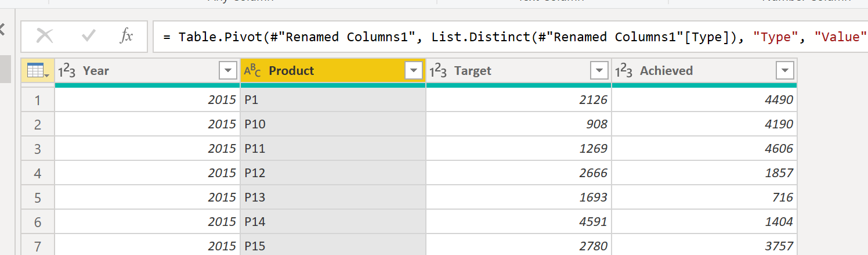Open Year column filter dropdown

pos(227,71)
